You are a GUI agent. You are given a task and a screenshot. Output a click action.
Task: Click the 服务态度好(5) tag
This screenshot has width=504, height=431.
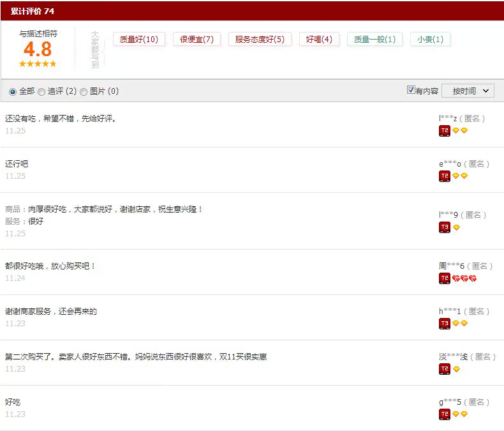[x=260, y=40]
